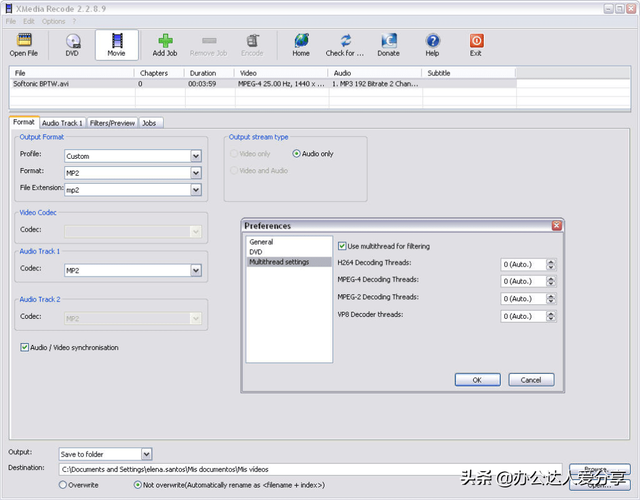This screenshot has width=640, height=500.
Task: Select the Overwrite radio button
Action: (x=63, y=485)
